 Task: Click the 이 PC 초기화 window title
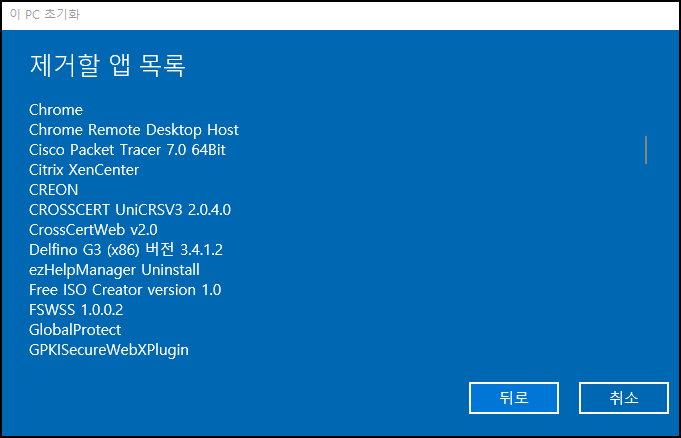coord(45,14)
